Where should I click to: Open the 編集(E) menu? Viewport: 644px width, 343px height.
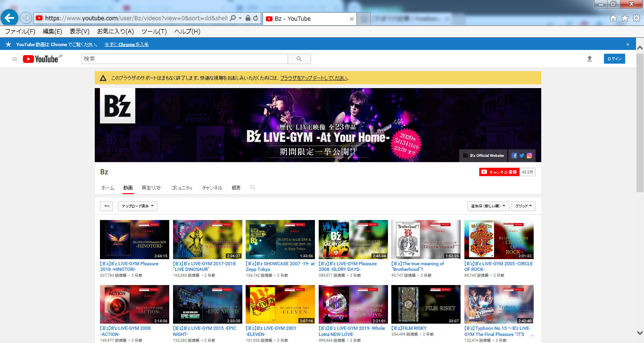point(52,32)
